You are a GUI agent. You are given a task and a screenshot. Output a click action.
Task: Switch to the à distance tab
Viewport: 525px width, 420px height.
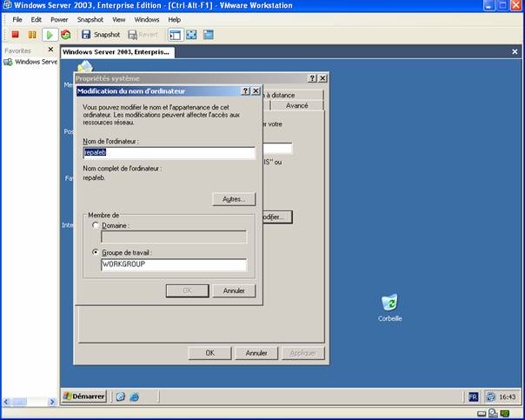[x=292, y=95]
